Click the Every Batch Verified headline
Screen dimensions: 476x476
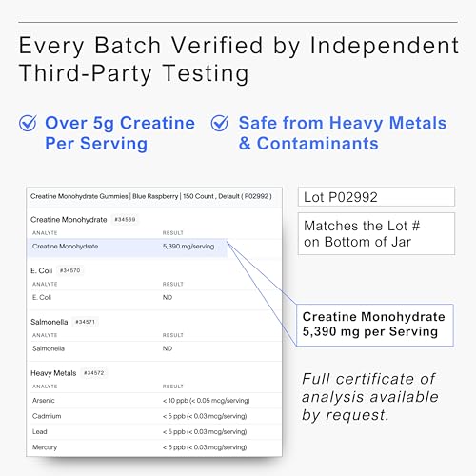tap(239, 60)
